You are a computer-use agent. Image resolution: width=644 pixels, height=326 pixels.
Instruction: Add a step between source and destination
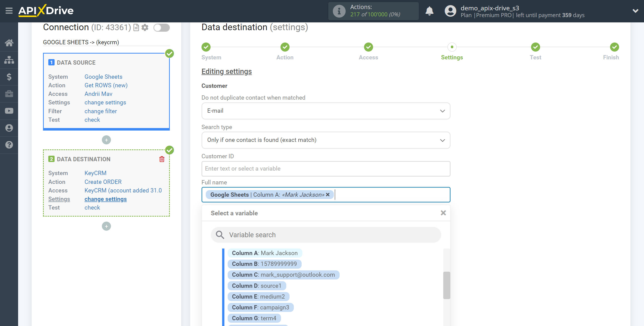(x=106, y=140)
